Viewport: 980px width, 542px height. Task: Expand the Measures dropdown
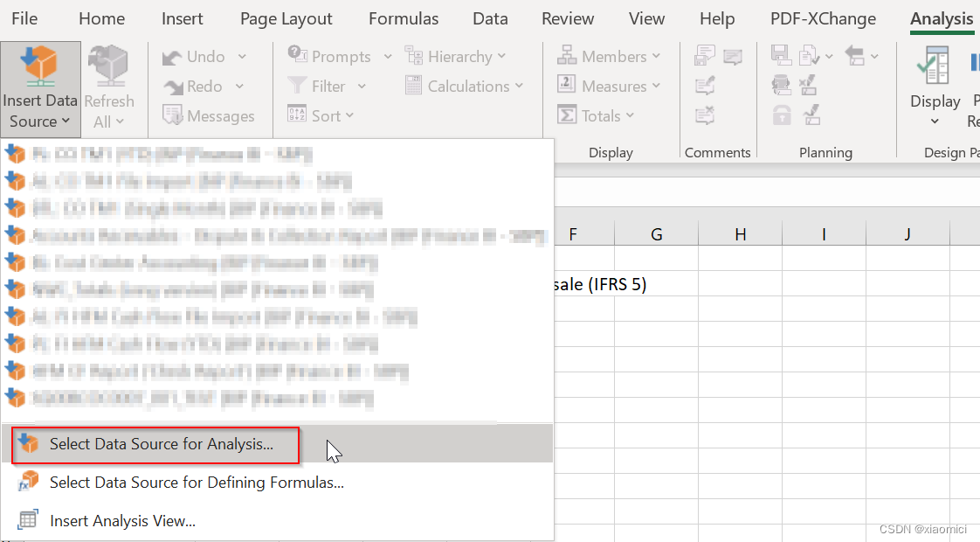pyautogui.click(x=609, y=85)
